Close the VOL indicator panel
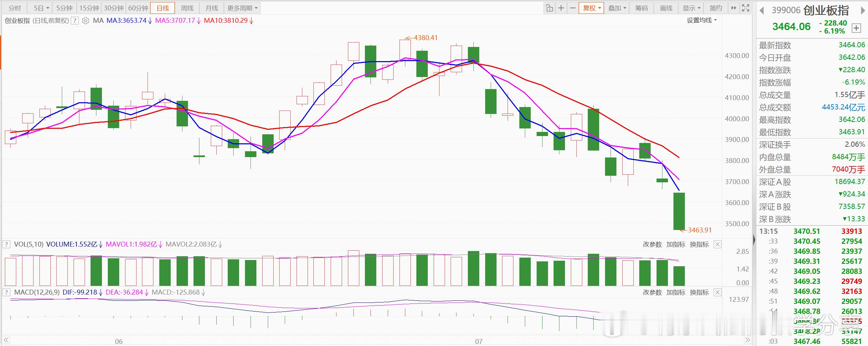Image resolution: width=868 pixels, height=346 pixels. point(718,244)
